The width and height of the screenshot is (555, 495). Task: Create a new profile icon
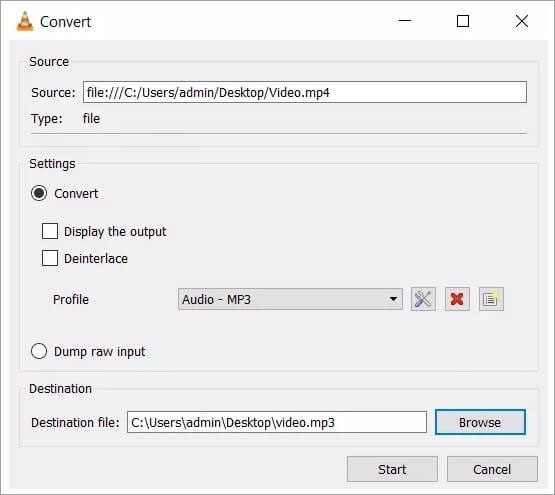[491, 299]
